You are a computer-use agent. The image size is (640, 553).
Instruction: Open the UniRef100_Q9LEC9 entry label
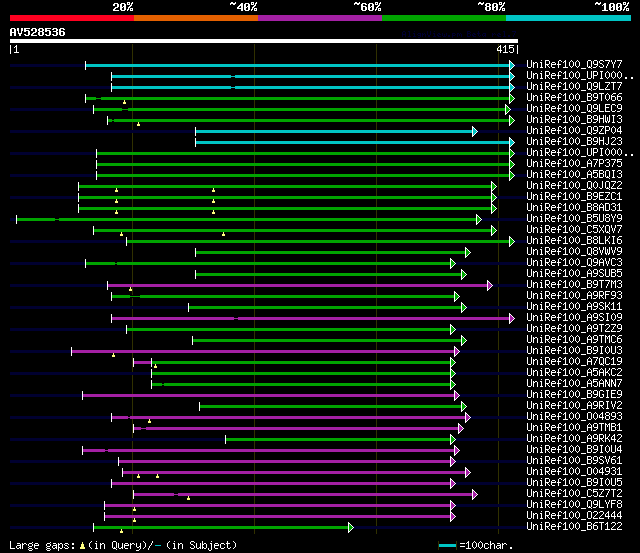click(x=574, y=109)
